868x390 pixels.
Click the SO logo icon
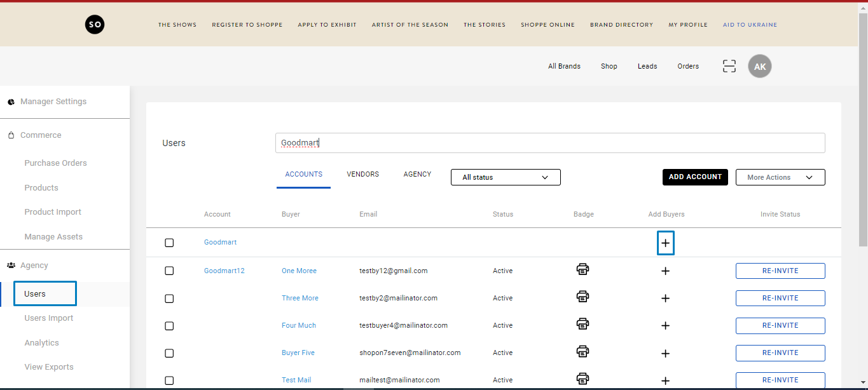pos(94,25)
